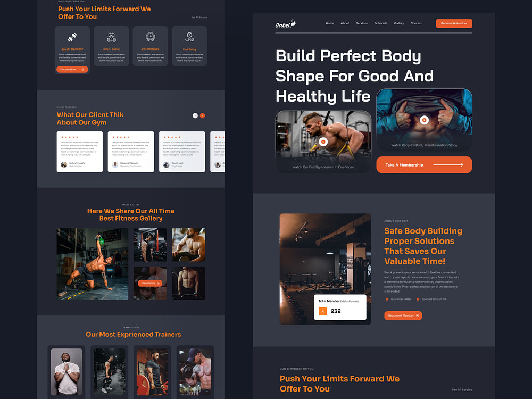Viewport: 532px width, 399px height.
Task: Open the Schedule menu item
Action: tap(381, 23)
